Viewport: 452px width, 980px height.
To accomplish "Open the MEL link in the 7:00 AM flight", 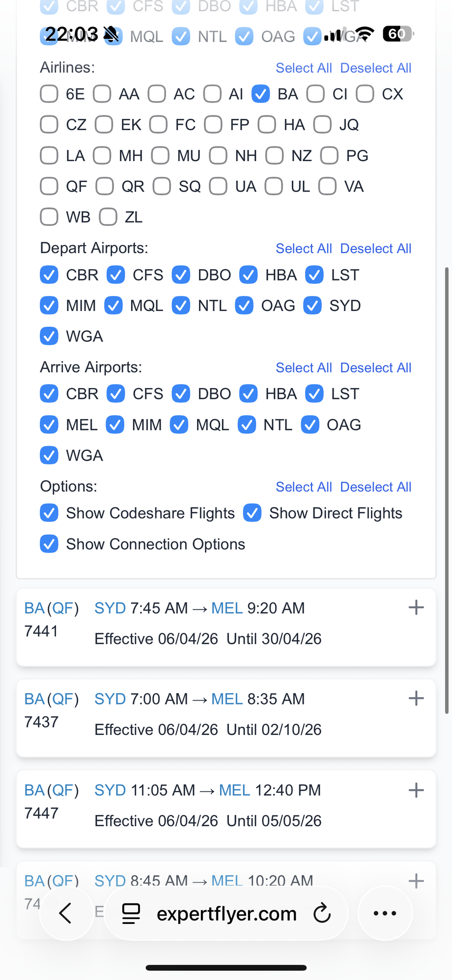I will coord(227,699).
